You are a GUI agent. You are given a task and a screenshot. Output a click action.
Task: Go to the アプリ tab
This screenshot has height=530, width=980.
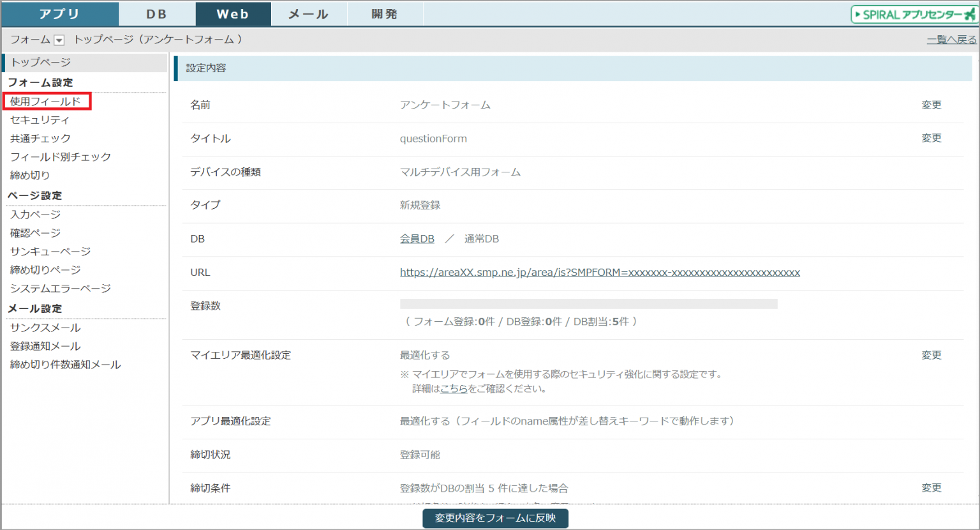pyautogui.click(x=59, y=14)
